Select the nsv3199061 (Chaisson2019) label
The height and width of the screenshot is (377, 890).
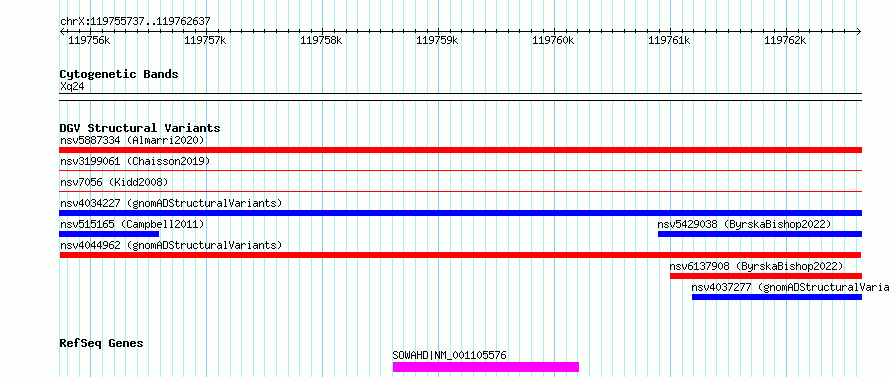(135, 161)
